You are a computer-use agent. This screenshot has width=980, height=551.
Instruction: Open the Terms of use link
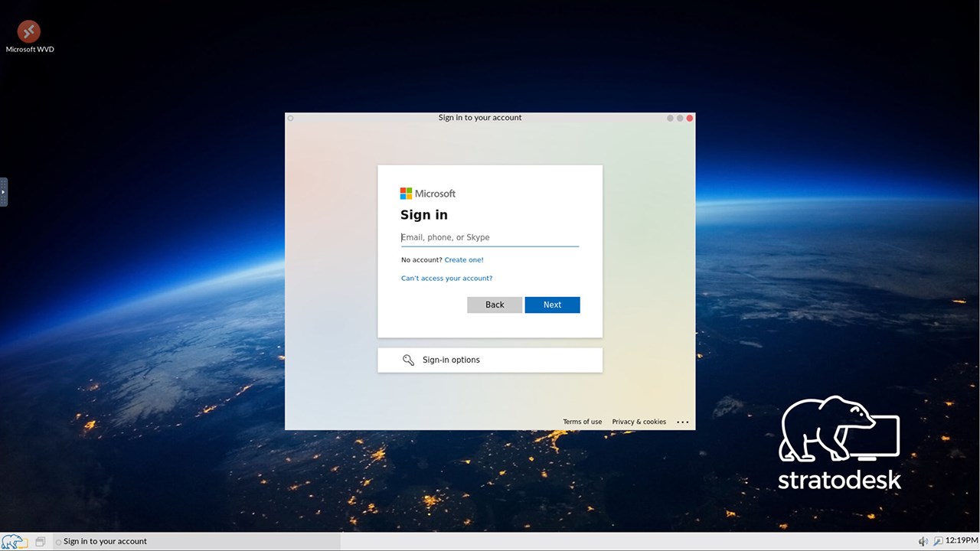tap(583, 422)
